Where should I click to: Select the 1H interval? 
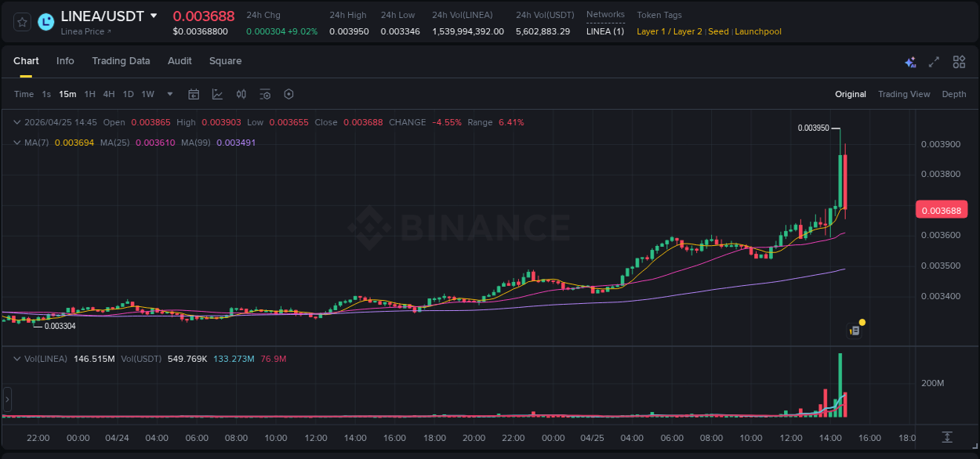point(89,94)
